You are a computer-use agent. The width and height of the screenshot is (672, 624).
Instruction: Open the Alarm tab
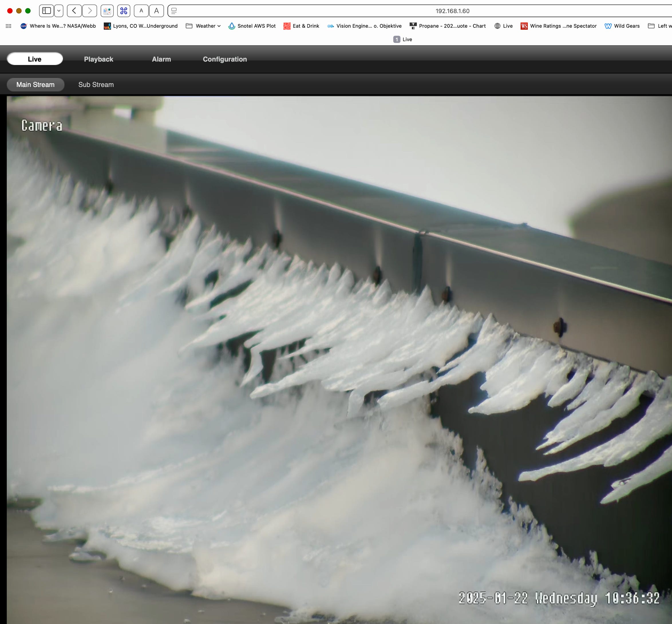tap(161, 59)
